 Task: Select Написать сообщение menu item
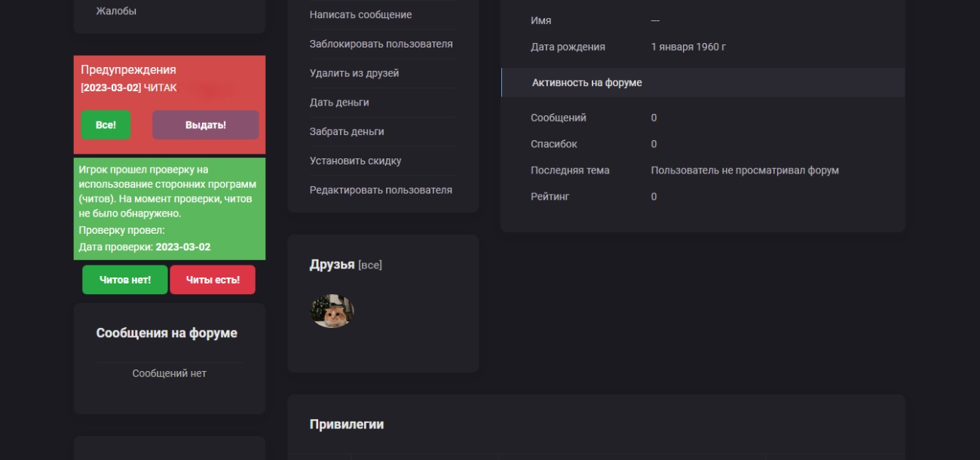[360, 15]
